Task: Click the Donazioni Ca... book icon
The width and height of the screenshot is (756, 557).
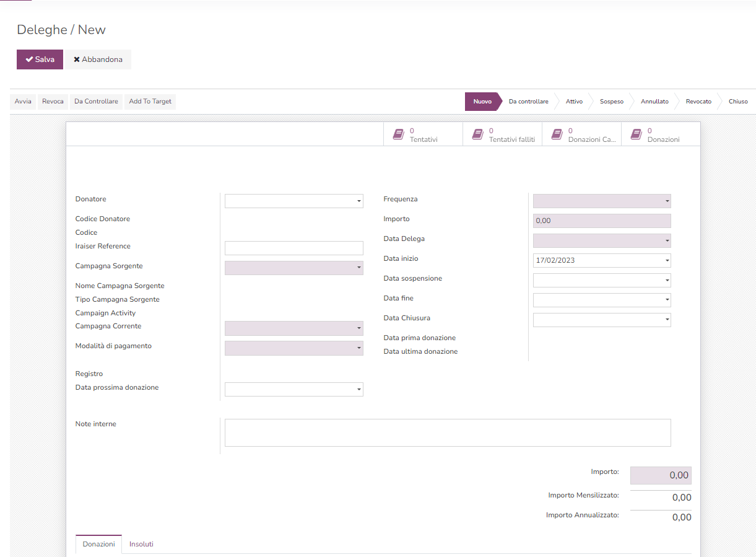Action: tap(557, 134)
